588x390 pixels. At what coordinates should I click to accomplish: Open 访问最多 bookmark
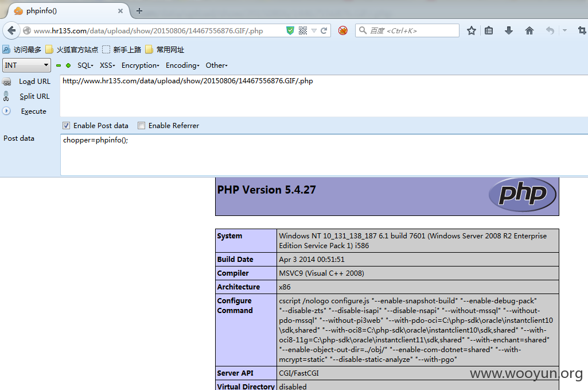22,49
